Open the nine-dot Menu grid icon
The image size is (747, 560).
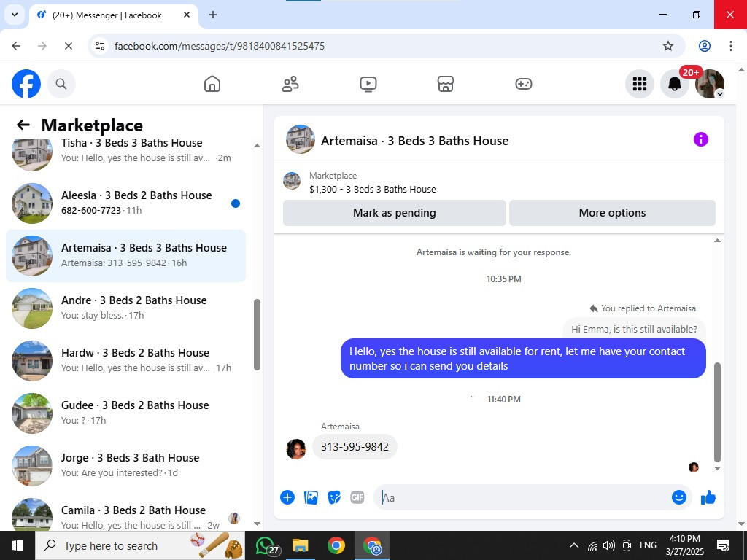click(x=639, y=84)
